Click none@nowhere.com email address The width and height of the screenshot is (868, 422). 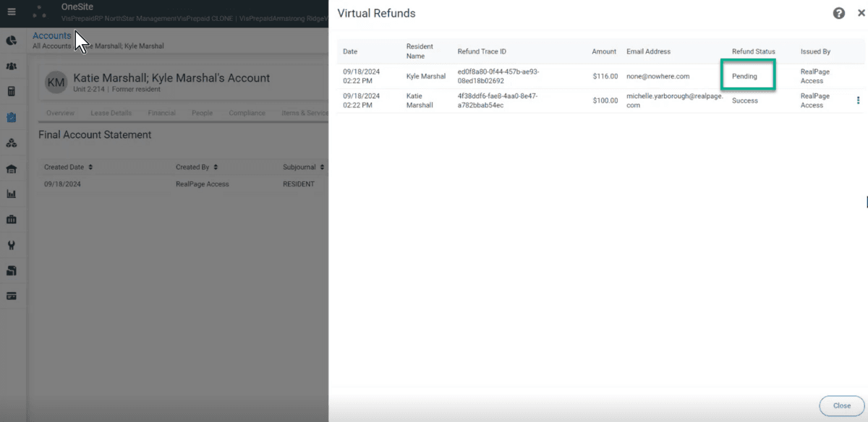658,76
